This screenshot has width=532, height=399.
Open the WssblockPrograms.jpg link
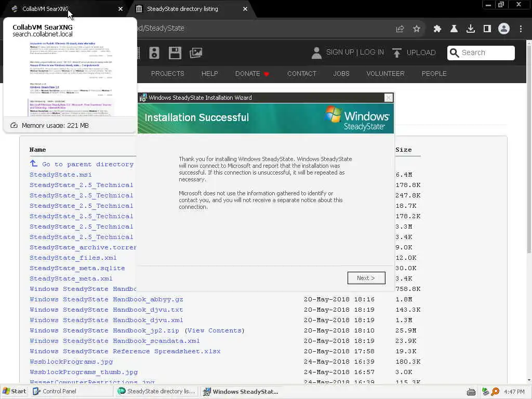[71, 362]
